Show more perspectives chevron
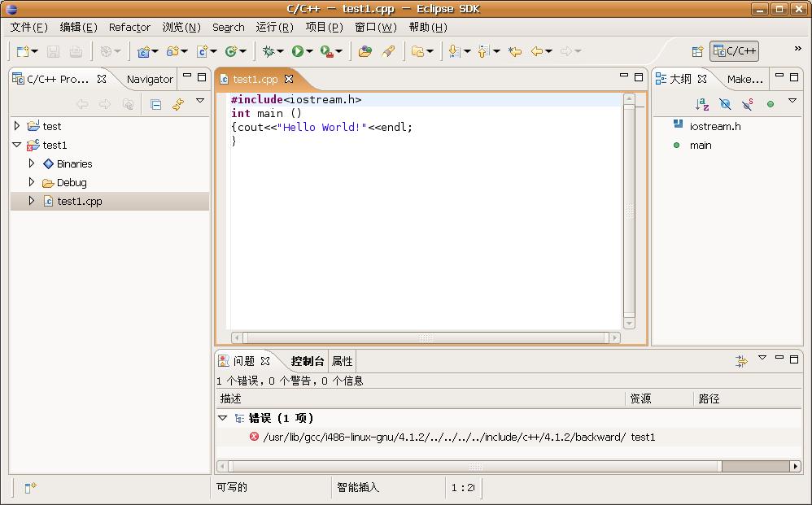 [797, 49]
